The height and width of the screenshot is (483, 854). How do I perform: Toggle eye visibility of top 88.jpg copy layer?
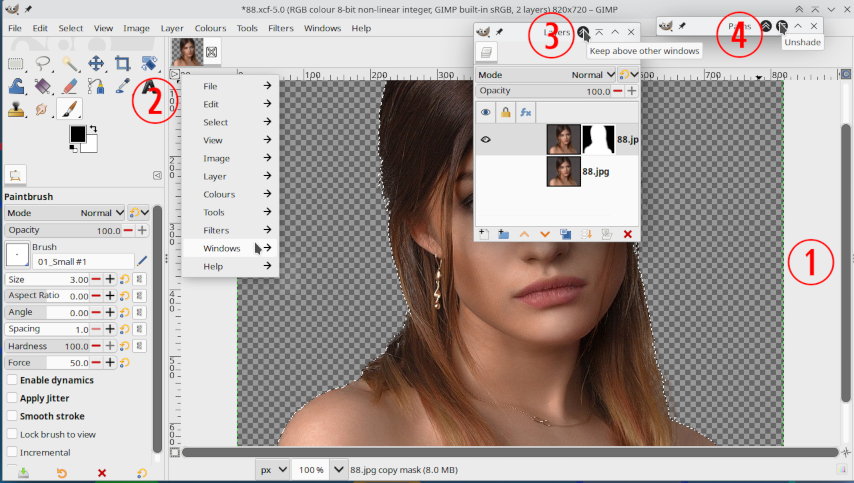[486, 140]
